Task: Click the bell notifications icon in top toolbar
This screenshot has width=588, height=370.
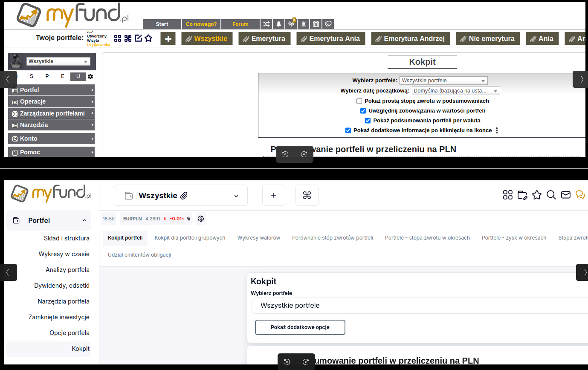Action: (279, 24)
